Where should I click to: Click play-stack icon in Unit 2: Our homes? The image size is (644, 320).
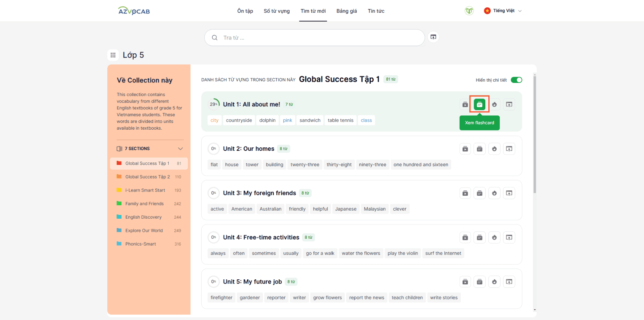pos(465,149)
